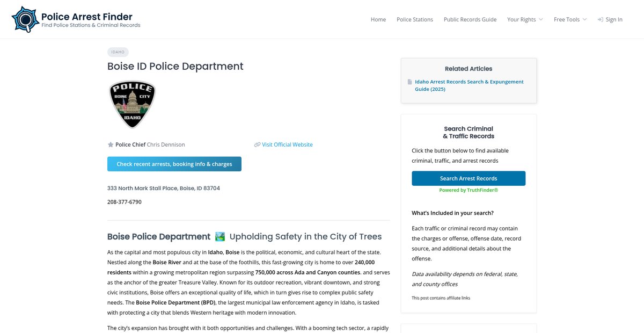
Task: Click the address 333 North Mark Stall Place
Action: (164, 188)
